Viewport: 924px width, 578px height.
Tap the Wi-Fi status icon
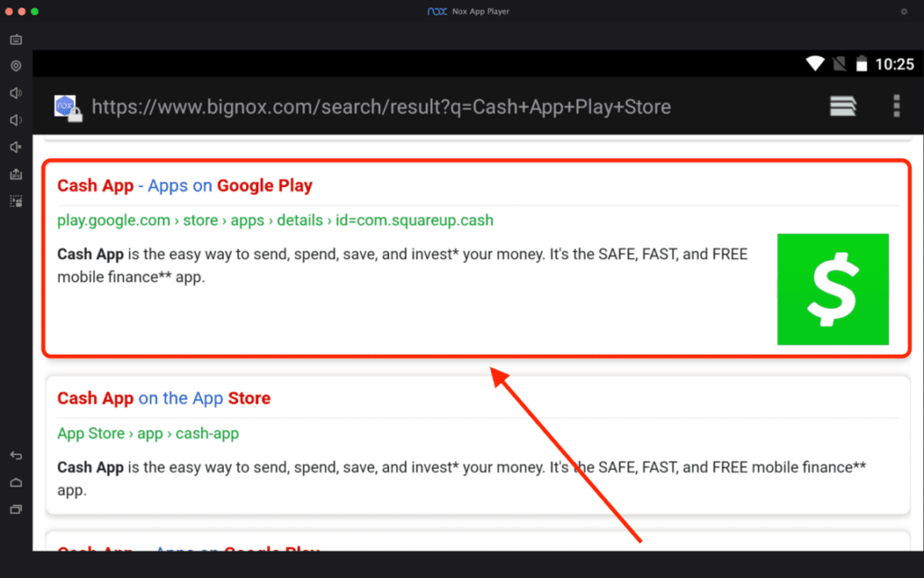[x=816, y=64]
